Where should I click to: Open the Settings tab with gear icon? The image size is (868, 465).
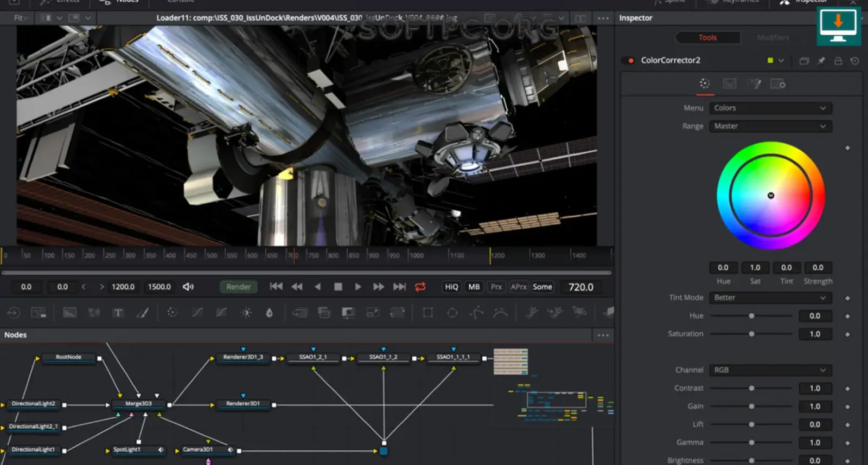coord(778,84)
